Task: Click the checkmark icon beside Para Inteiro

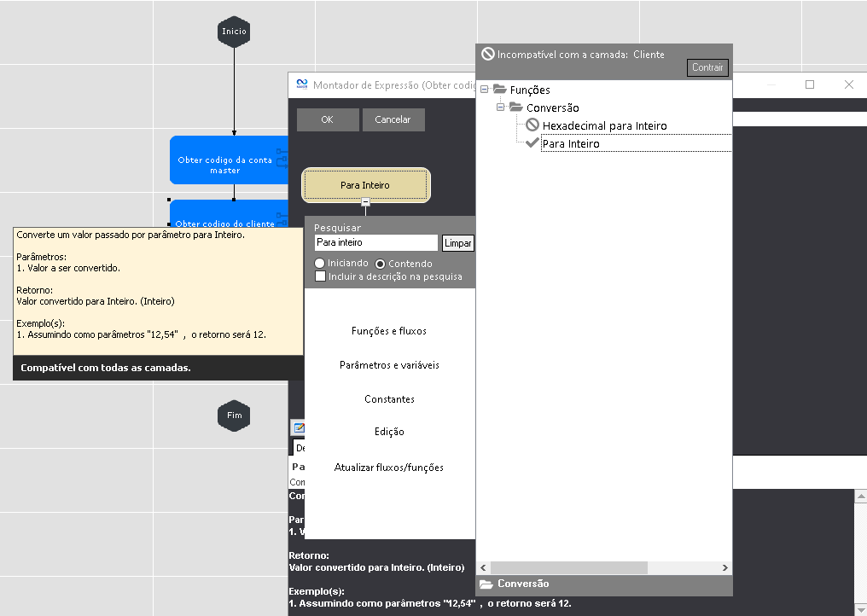Action: (532, 143)
